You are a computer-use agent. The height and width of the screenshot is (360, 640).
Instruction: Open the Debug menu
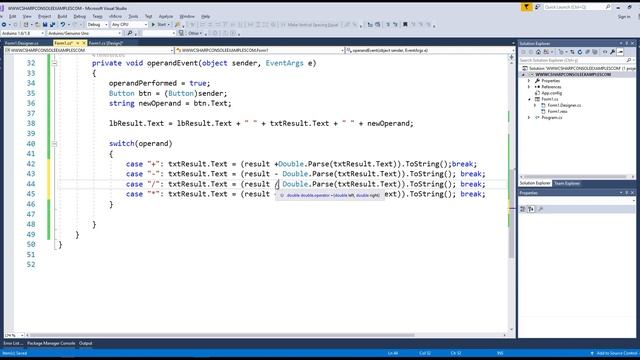click(x=80, y=16)
